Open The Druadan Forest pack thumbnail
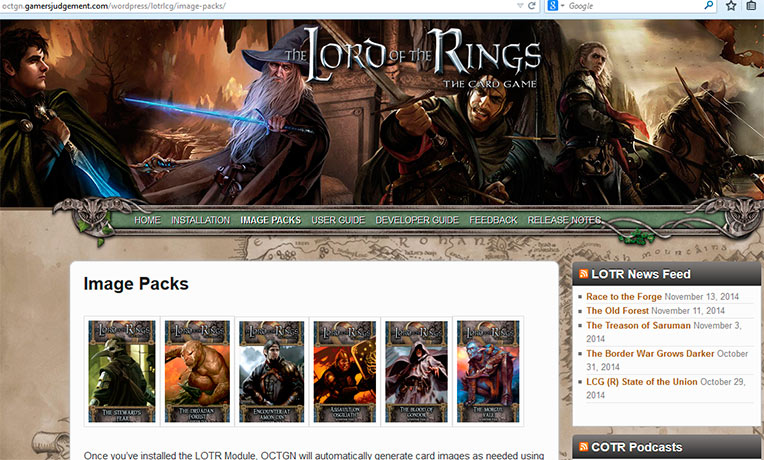This screenshot has height=460, width=764. pos(197,371)
